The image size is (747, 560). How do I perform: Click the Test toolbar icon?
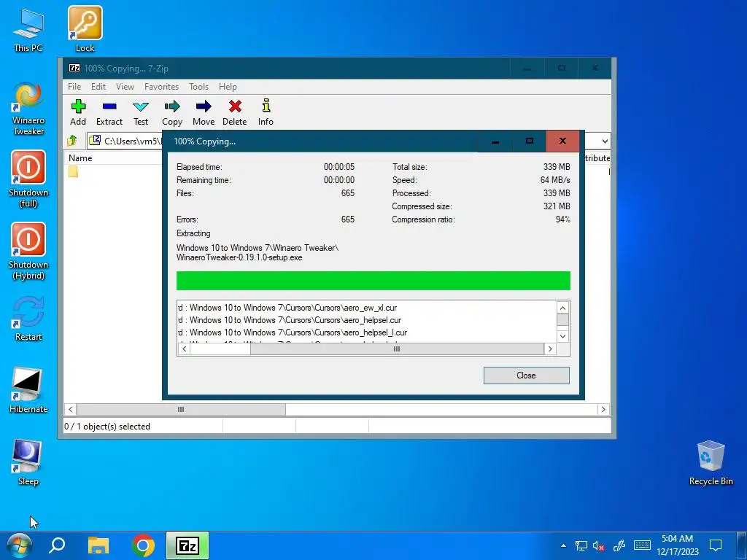141,112
